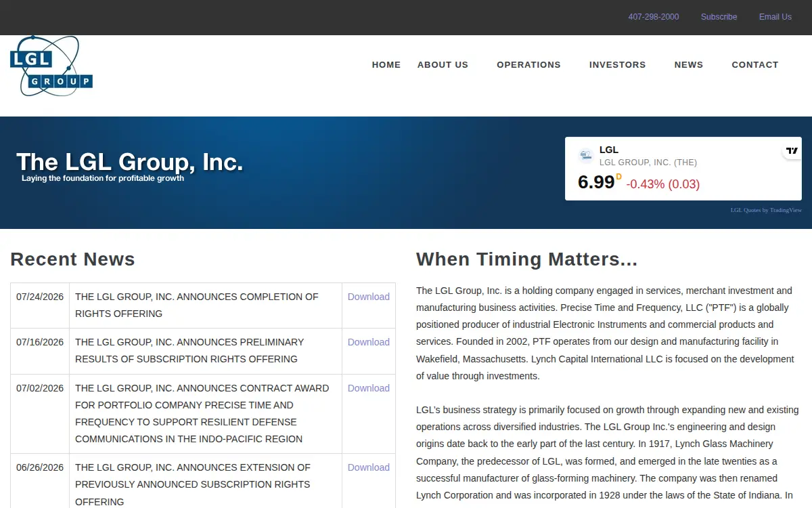The width and height of the screenshot is (812, 508).
Task: Click the When Timing Matters heading
Action: pos(527,259)
